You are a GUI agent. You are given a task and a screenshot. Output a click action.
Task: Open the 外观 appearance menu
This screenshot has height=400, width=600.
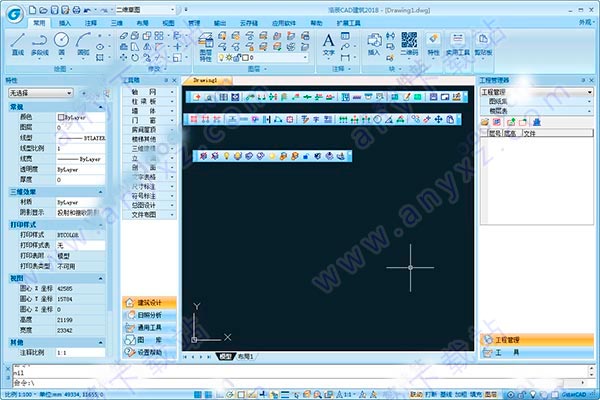tap(585, 23)
